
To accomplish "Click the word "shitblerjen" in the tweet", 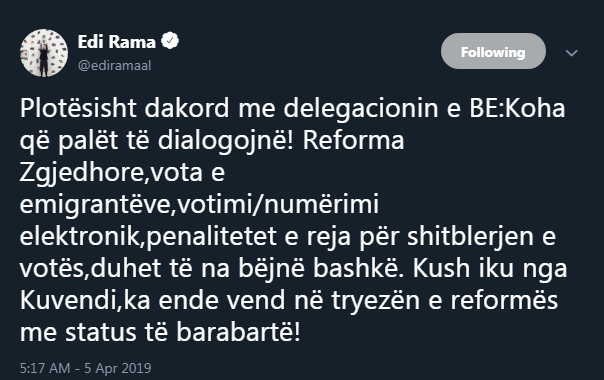I will (470, 236).
